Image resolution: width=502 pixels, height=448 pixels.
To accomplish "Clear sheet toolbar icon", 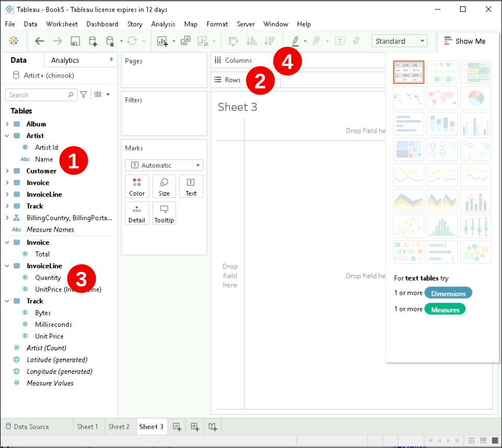I will point(203,41).
